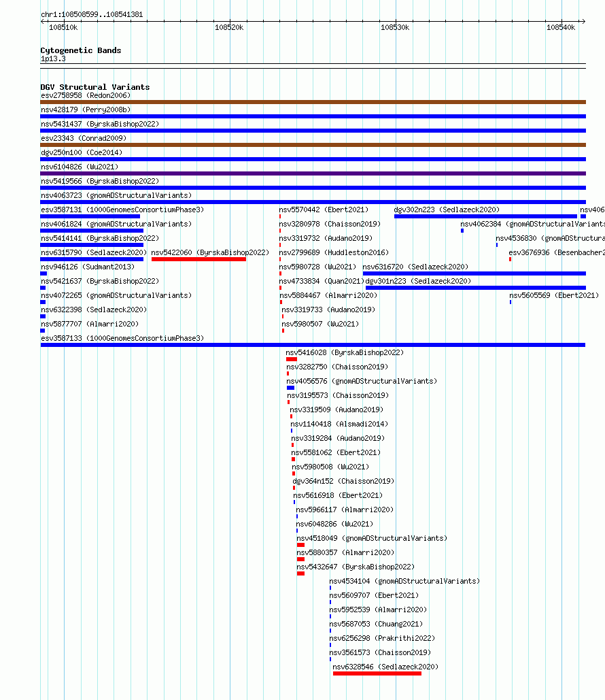Open nsv5431437 (ByrskaBishop2022) variant entry

(100, 124)
